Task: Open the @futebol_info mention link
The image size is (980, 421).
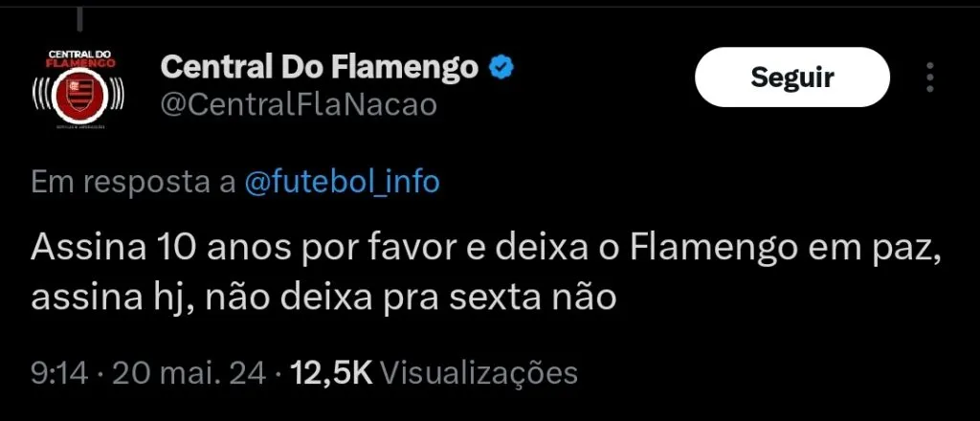Action: pyautogui.click(x=342, y=182)
